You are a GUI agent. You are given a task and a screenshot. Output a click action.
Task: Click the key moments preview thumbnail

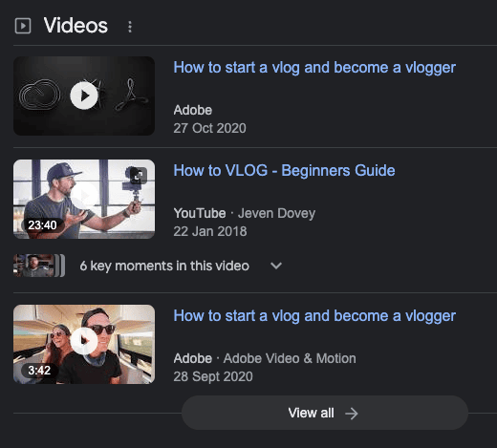tap(39, 266)
